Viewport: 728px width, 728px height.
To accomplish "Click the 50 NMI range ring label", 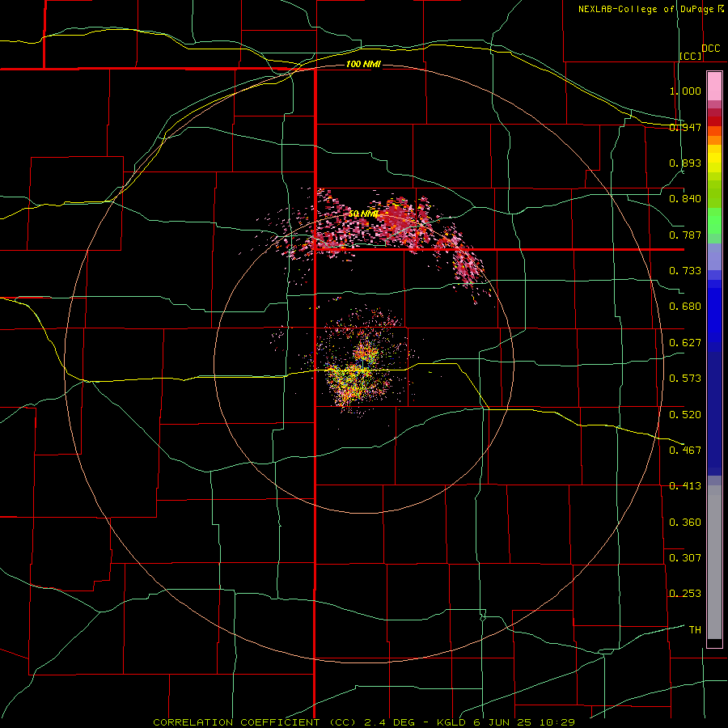I will (363, 214).
